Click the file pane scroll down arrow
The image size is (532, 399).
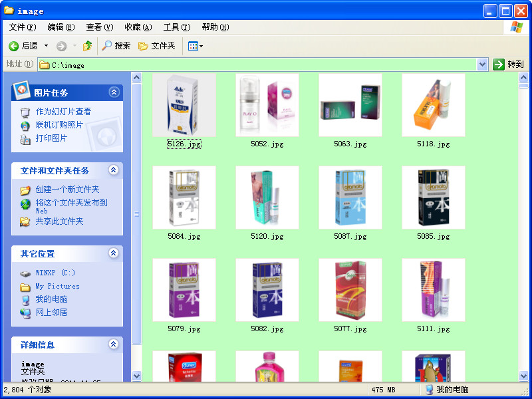(523, 376)
